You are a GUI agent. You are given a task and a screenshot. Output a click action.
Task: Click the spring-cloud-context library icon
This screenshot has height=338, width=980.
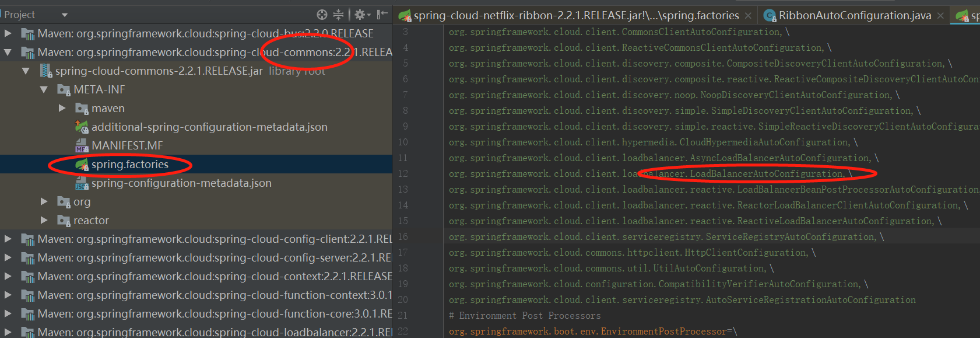[x=28, y=276]
